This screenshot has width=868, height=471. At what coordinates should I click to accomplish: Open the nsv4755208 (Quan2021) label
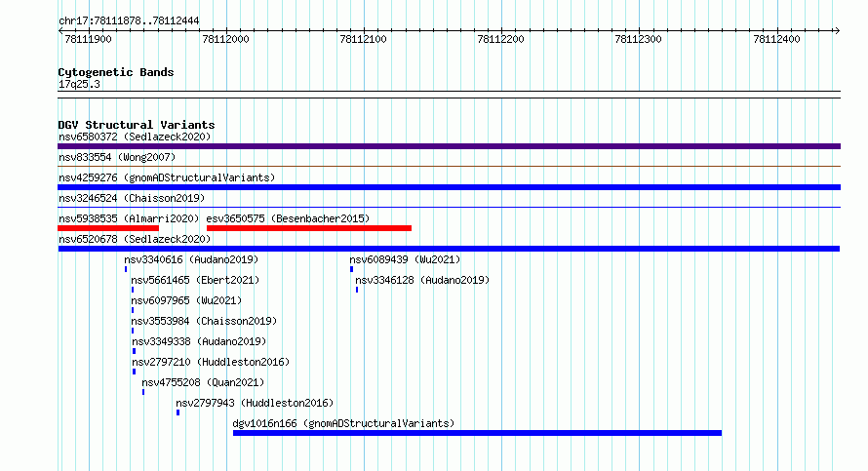click(203, 382)
